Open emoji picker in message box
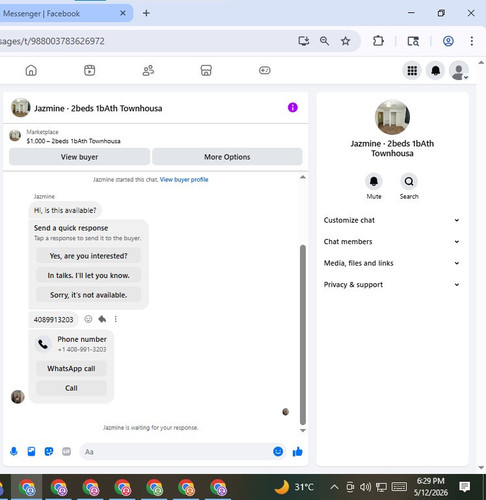The height and width of the screenshot is (500, 486). (x=278, y=451)
